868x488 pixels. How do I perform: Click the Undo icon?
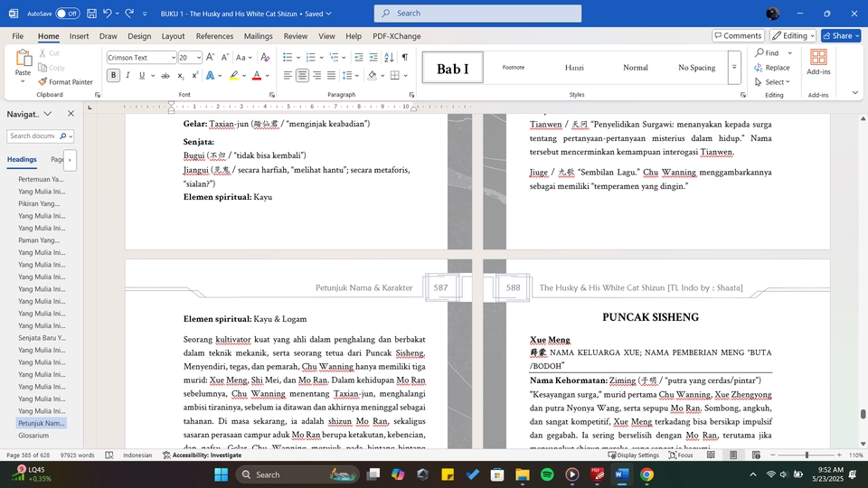point(108,14)
